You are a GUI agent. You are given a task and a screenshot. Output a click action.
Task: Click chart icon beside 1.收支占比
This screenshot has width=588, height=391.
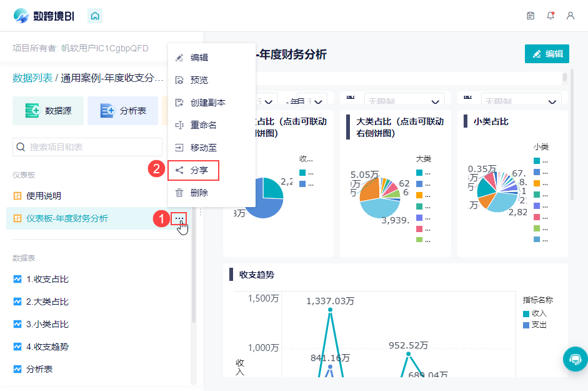(x=17, y=279)
